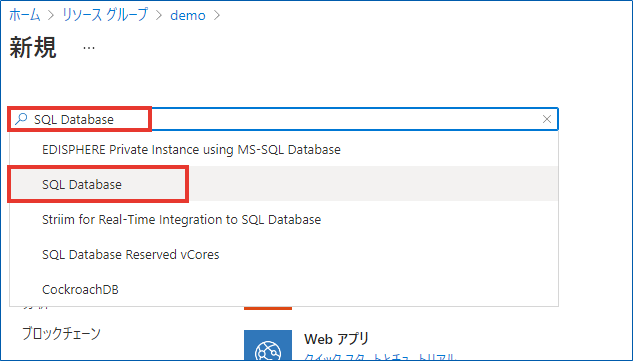Click the 新規 page heading
The height and width of the screenshot is (361, 633).
pos(33,48)
